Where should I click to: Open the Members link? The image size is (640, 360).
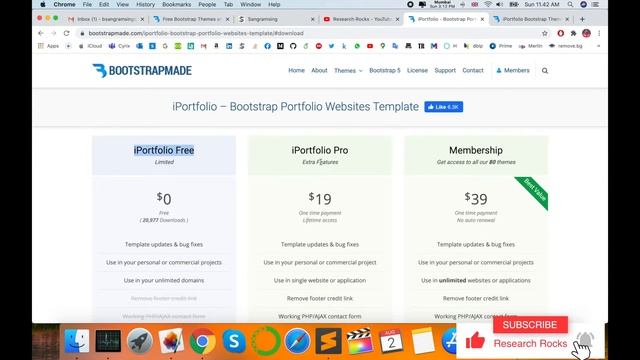[x=513, y=71]
